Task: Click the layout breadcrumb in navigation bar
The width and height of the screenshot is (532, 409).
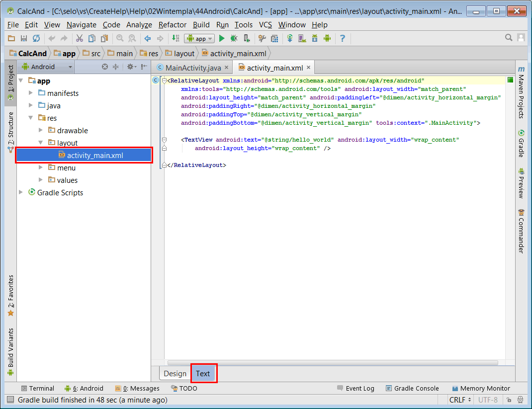Action: (180, 53)
